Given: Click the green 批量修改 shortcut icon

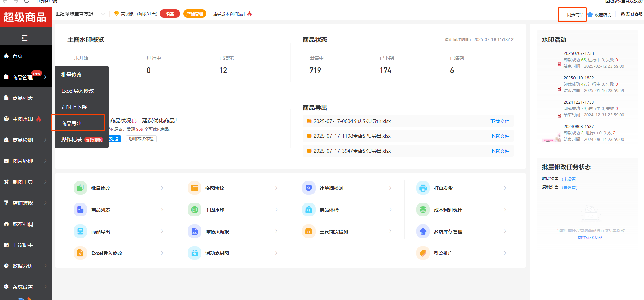Looking at the screenshot, I should coord(80,188).
